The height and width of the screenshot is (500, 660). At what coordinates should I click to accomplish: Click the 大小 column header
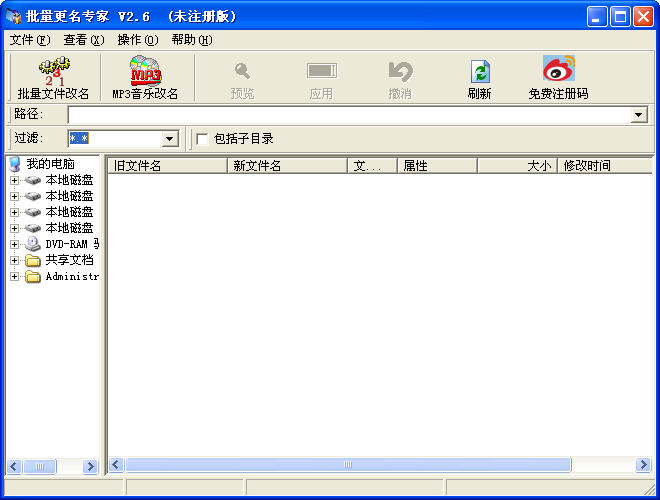pyautogui.click(x=517, y=166)
